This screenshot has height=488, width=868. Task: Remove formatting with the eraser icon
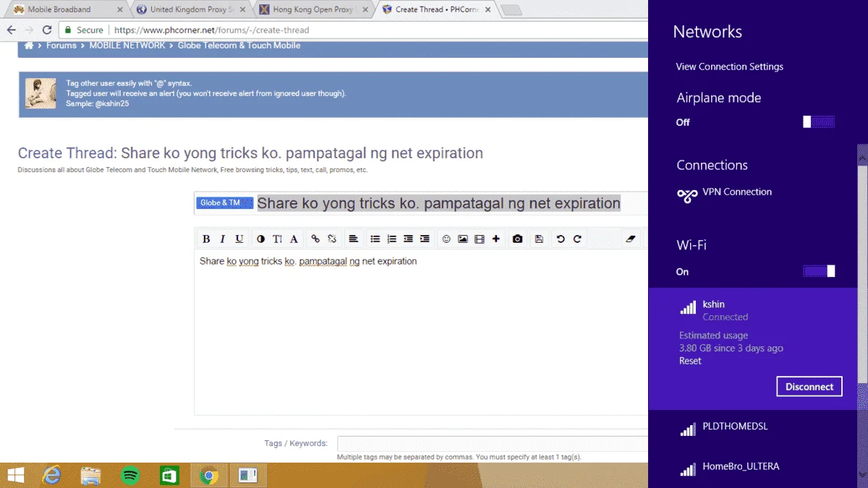click(x=631, y=239)
